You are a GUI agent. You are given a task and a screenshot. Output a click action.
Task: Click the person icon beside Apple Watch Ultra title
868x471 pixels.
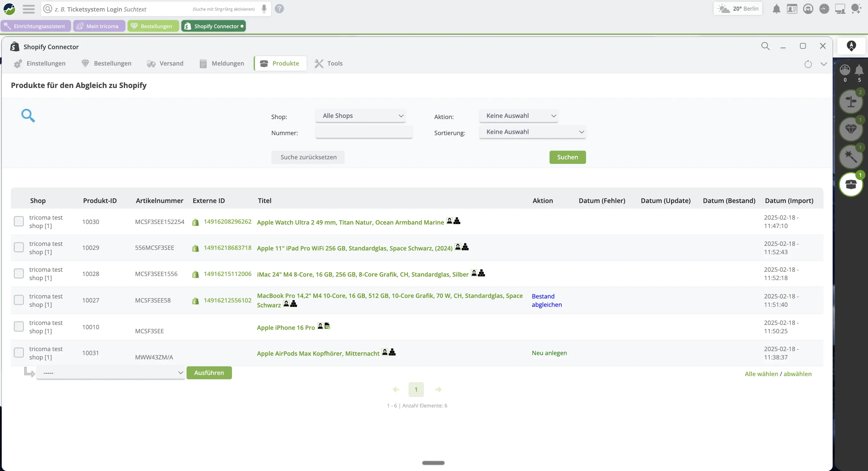449,221
